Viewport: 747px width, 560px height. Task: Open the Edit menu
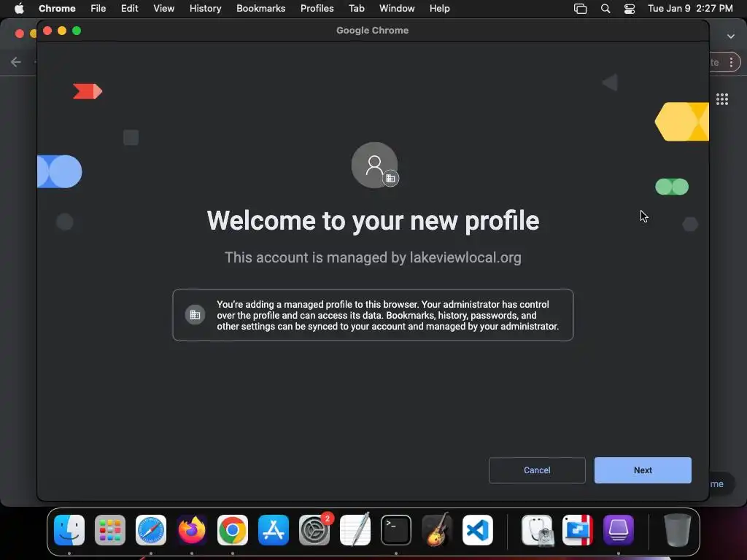(x=130, y=8)
